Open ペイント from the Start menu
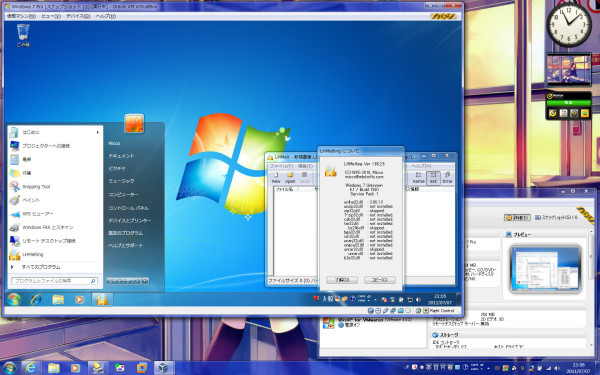The height and width of the screenshot is (375, 600). coord(55,200)
